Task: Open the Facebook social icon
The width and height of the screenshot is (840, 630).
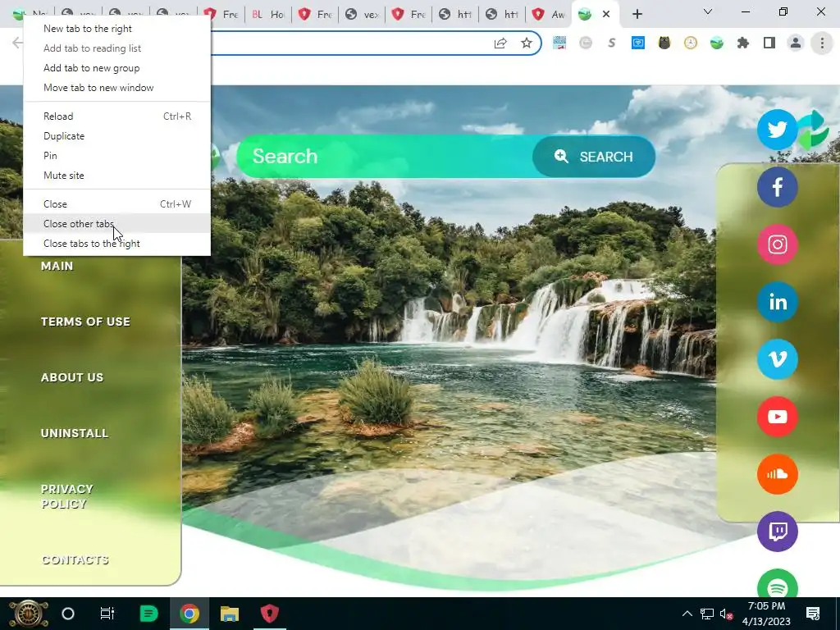Action: (777, 187)
